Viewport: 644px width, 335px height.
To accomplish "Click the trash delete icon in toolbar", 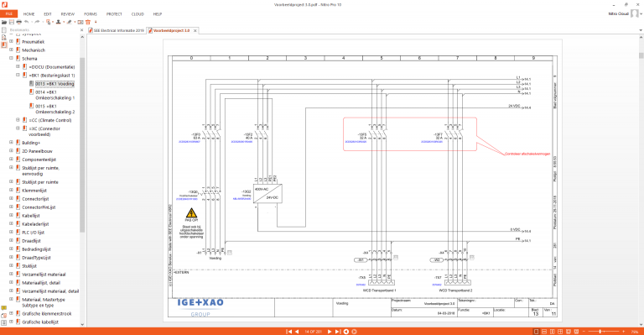I will point(88,22).
